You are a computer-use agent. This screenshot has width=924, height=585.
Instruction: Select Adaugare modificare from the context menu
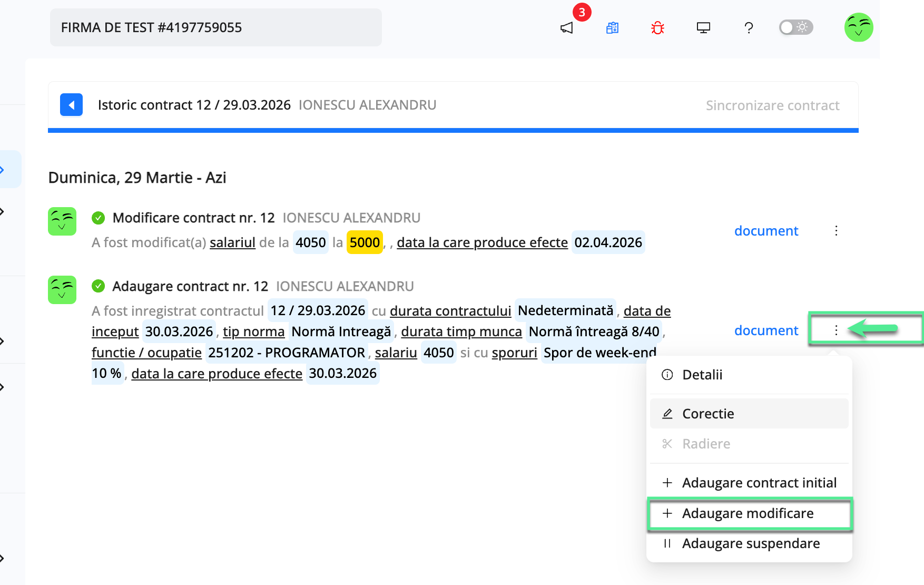748,513
